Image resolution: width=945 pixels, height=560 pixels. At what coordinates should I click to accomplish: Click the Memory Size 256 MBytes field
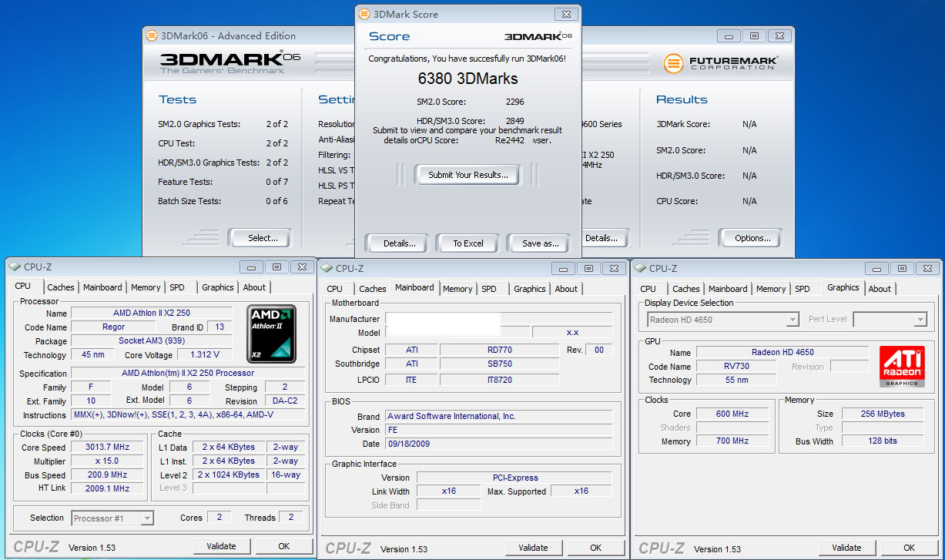[x=883, y=414]
